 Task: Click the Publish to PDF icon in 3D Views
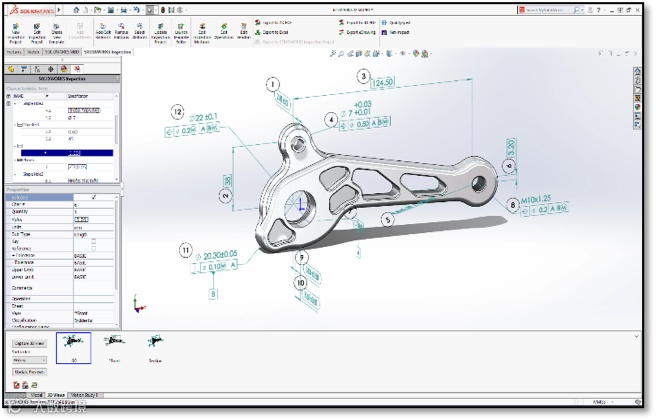pyautogui.click(x=16, y=385)
